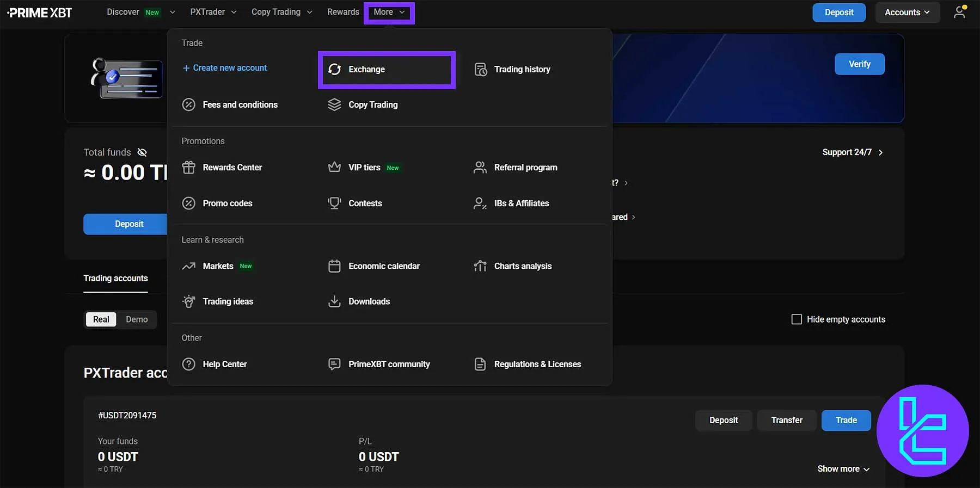Click the top-right Deposit button
The height and width of the screenshot is (488, 980).
pyautogui.click(x=839, y=13)
